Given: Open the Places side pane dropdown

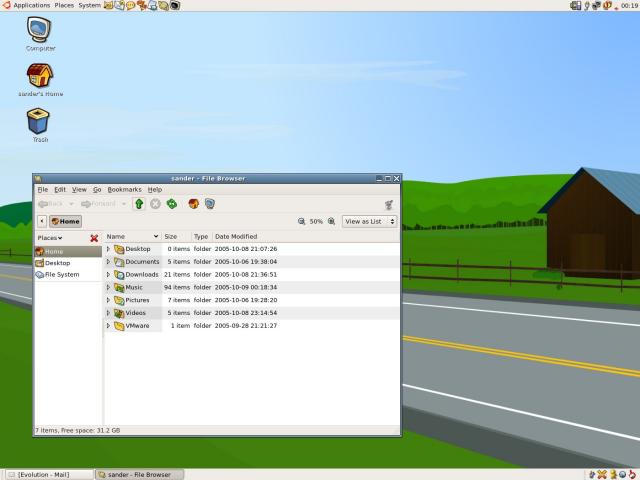Looking at the screenshot, I should pyautogui.click(x=50, y=238).
